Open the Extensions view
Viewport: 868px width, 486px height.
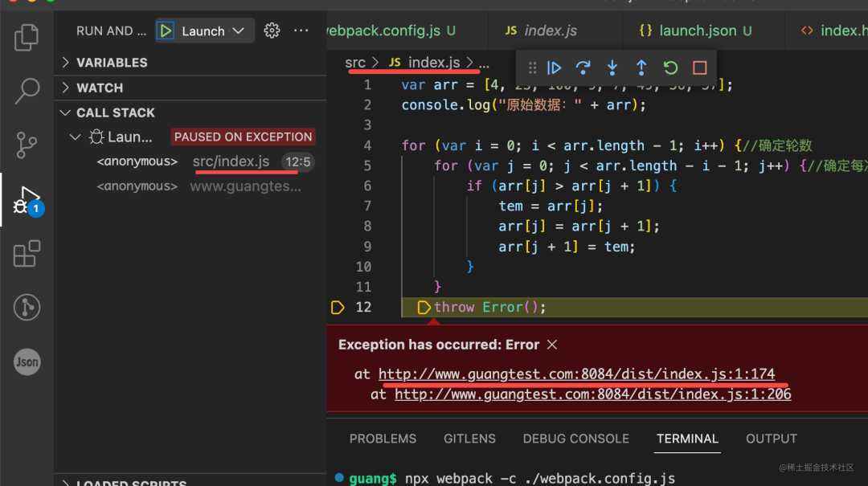pos(26,254)
